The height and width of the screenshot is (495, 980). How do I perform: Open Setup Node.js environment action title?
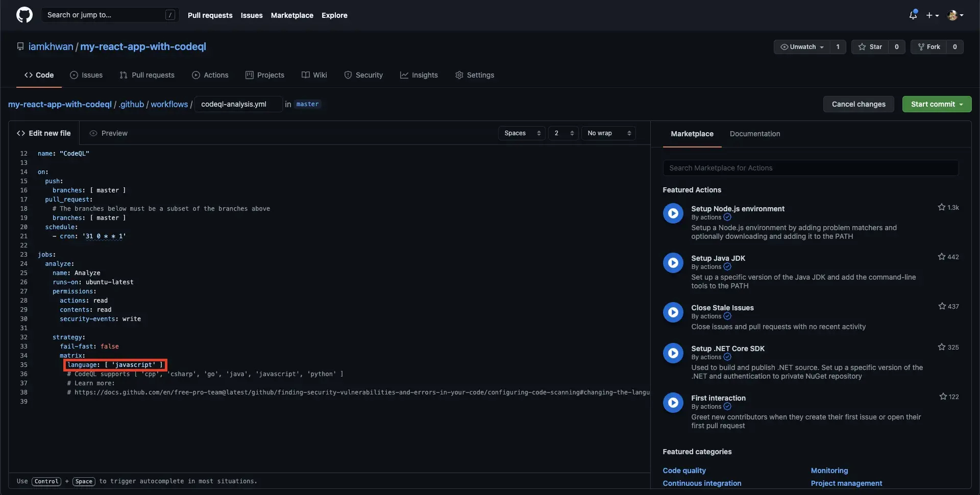click(738, 209)
